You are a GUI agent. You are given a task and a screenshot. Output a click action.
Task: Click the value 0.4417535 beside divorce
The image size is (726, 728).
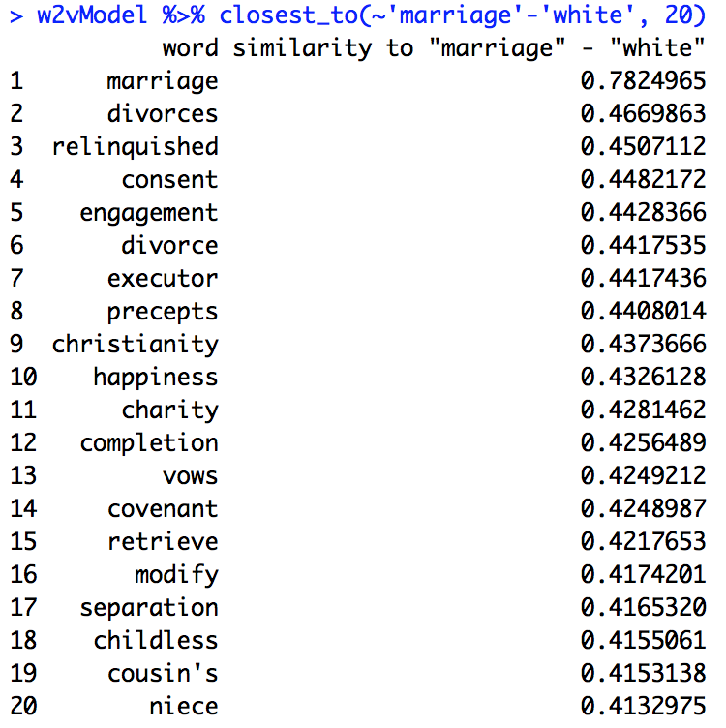pos(643,246)
